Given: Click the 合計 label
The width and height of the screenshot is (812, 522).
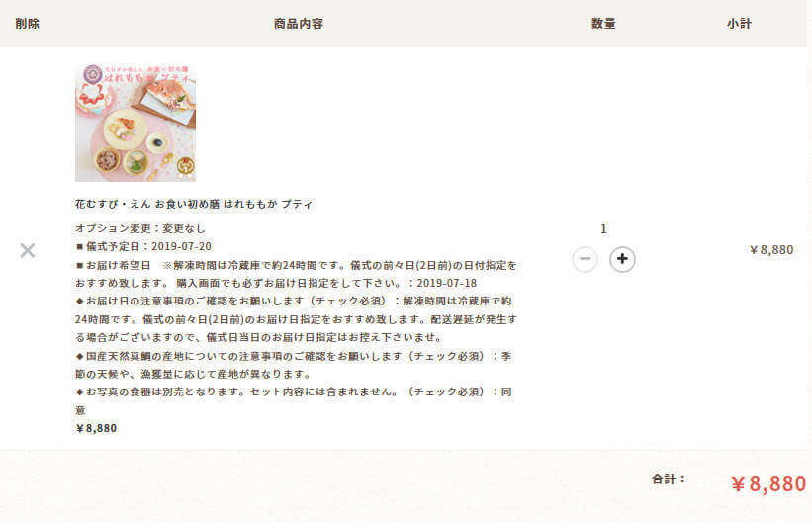Looking at the screenshot, I should (x=669, y=479).
